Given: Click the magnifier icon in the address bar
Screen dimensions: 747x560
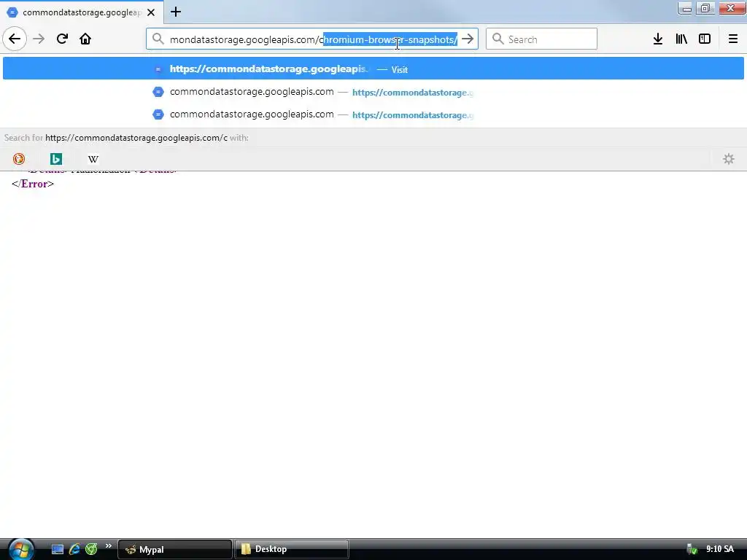Looking at the screenshot, I should (158, 39).
